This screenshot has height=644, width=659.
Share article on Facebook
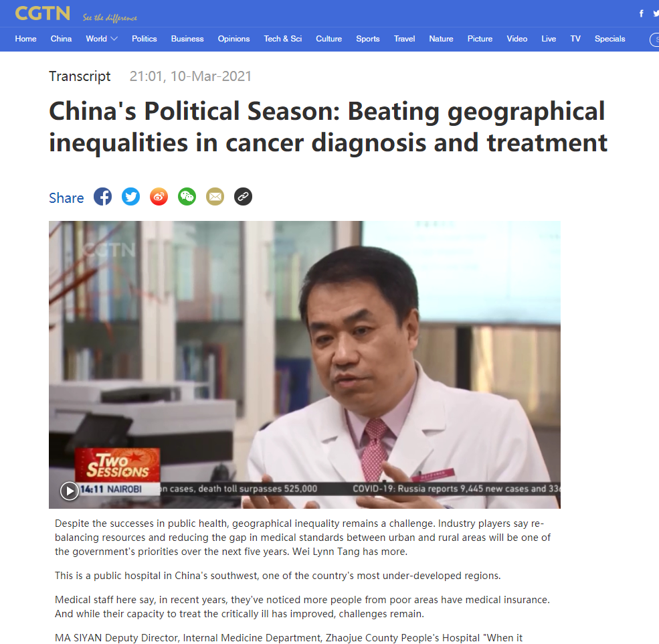tap(102, 196)
